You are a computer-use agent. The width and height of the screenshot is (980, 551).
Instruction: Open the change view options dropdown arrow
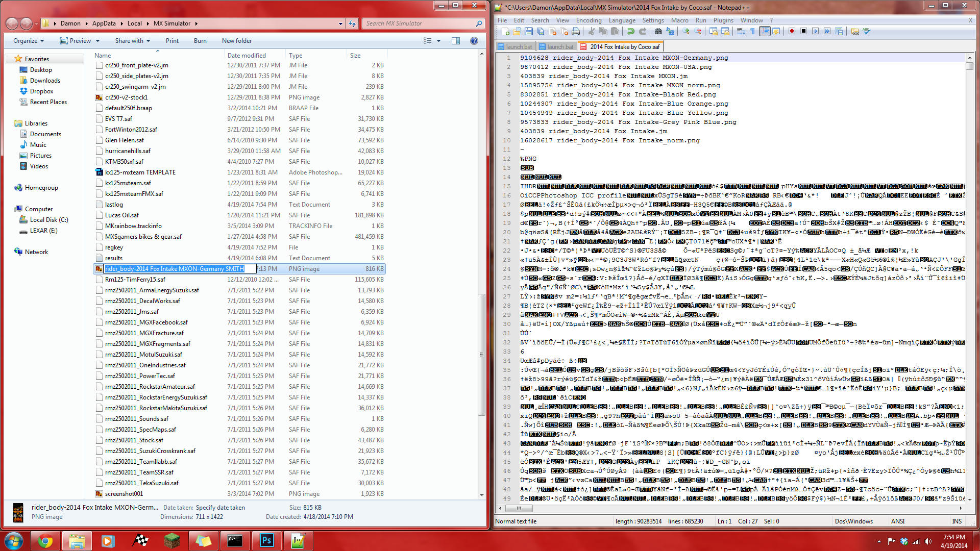click(x=438, y=41)
